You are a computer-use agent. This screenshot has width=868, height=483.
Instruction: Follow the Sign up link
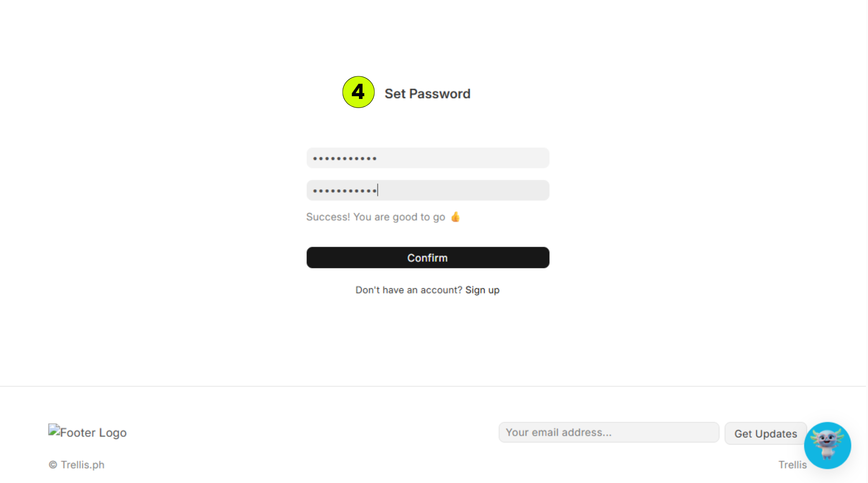(x=482, y=290)
